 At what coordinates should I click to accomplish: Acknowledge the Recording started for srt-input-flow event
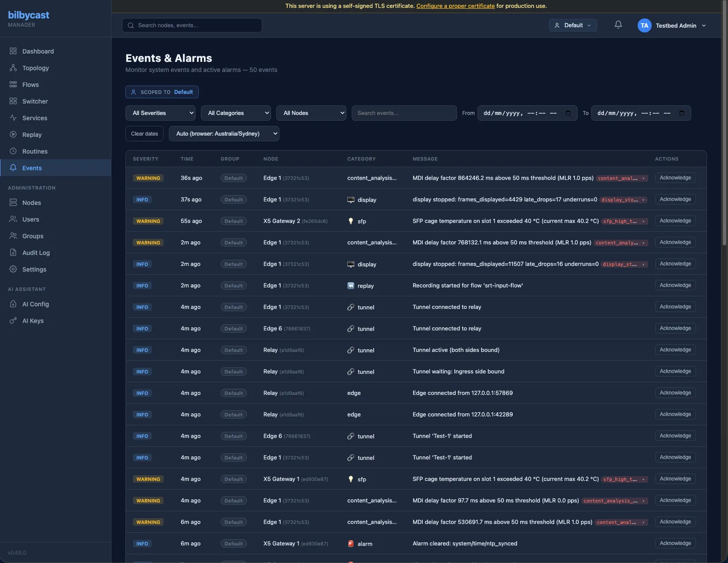(x=675, y=285)
